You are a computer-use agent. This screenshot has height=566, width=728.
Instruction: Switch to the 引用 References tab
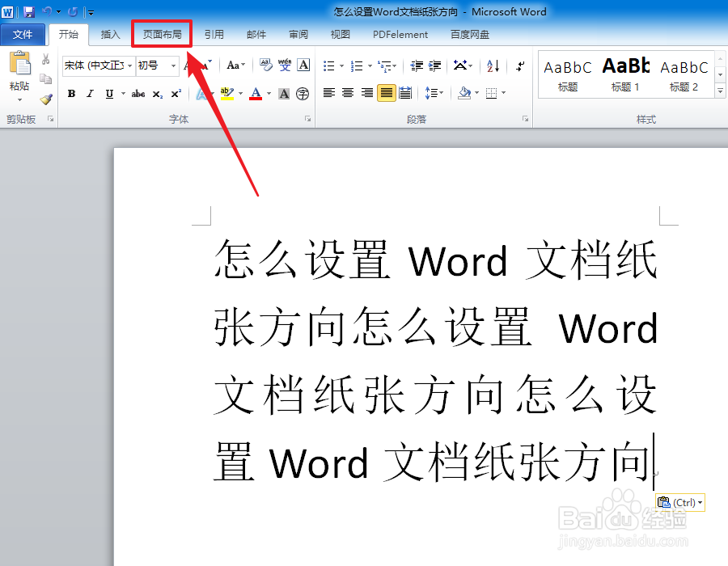pyautogui.click(x=214, y=34)
